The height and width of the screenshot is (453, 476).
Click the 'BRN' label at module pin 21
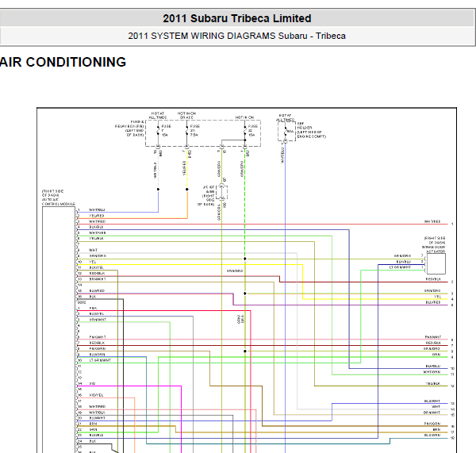[x=93, y=424]
